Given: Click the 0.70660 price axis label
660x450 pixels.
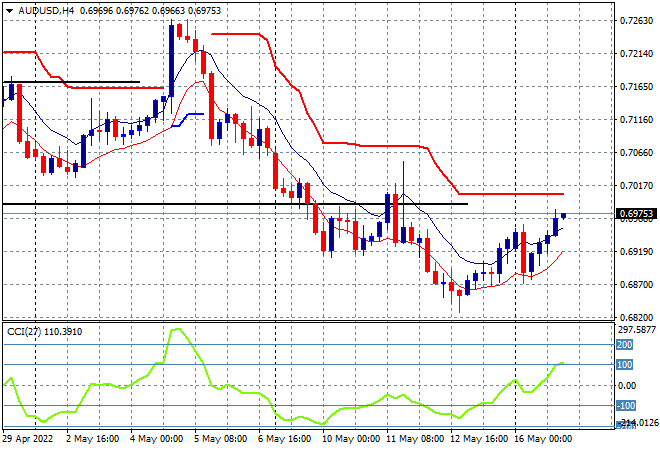Looking at the screenshot, I should point(636,152).
